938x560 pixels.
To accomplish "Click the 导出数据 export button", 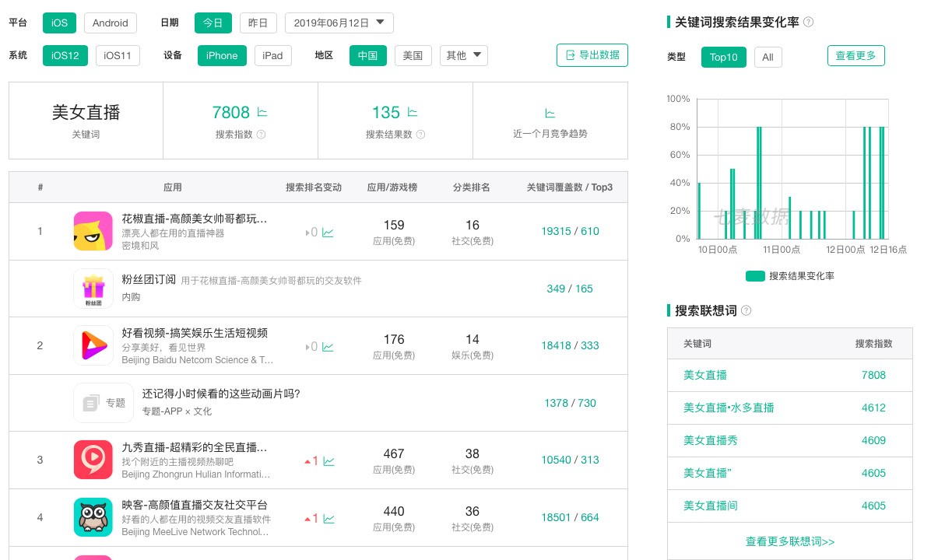I will click(x=592, y=55).
